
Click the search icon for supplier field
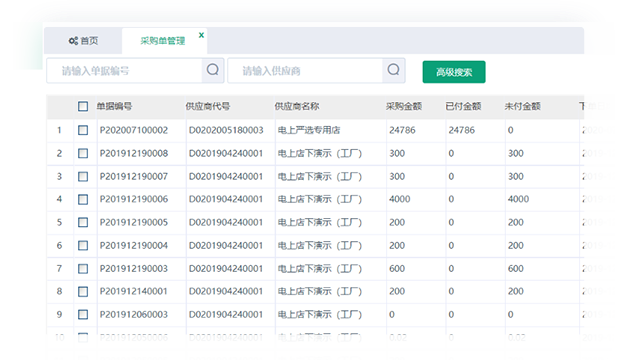[393, 70]
